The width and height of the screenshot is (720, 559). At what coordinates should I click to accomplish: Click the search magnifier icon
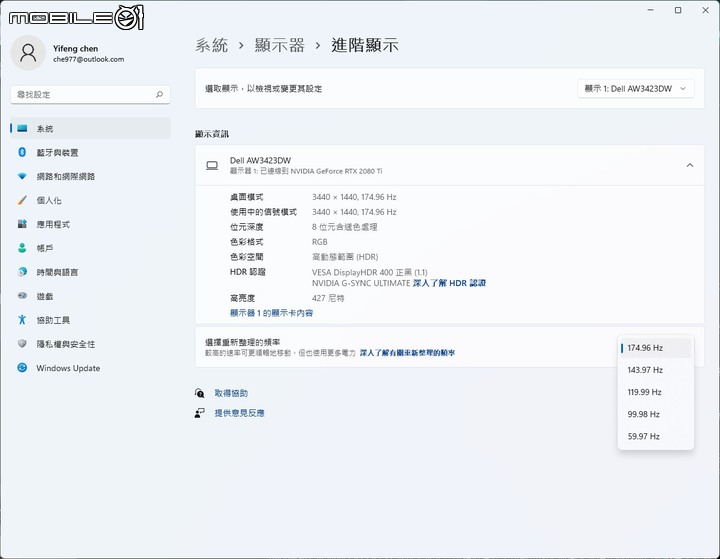(x=159, y=95)
